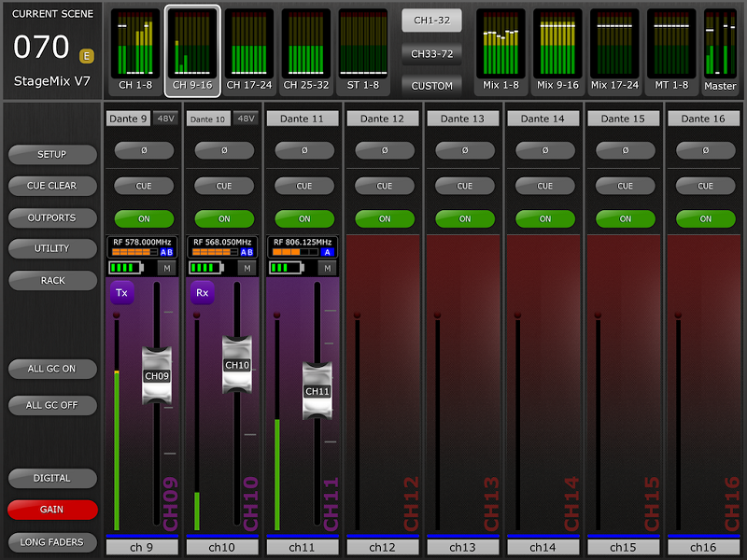Switch to the CH33-72 layer tab

(431, 54)
